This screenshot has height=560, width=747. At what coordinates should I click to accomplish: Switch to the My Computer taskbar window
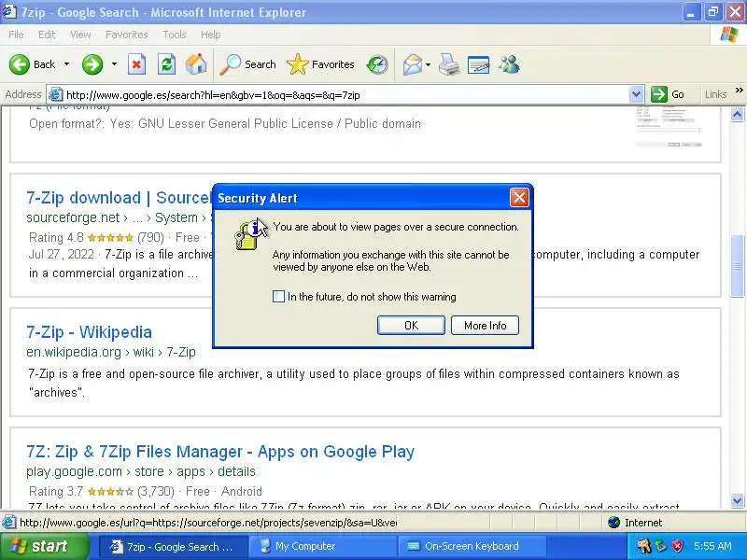click(324, 546)
